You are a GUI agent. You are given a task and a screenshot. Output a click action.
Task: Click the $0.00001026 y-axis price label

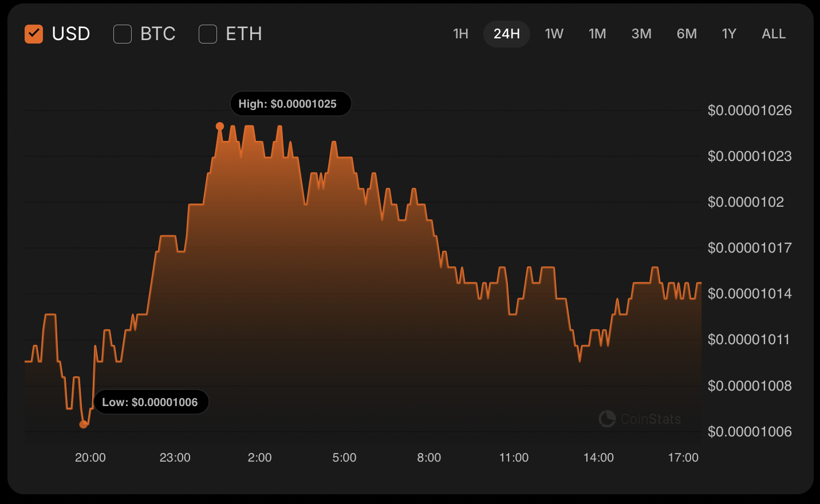click(x=750, y=110)
